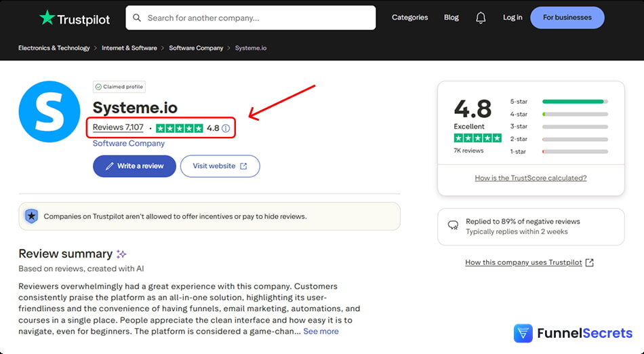The height and width of the screenshot is (354, 644).
Task: Go to Electronics & Technology breadcrumb
Action: pos(54,48)
